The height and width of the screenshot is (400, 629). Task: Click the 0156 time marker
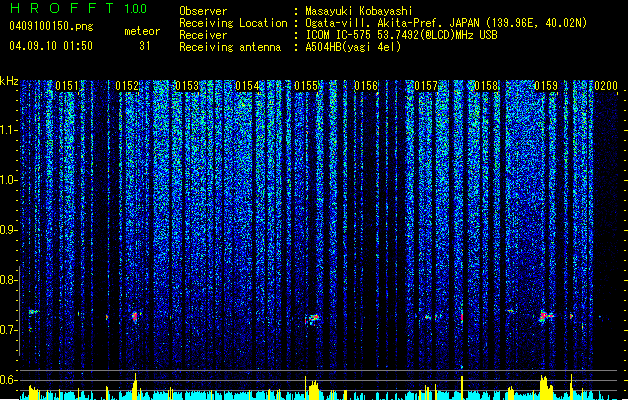[x=366, y=86]
